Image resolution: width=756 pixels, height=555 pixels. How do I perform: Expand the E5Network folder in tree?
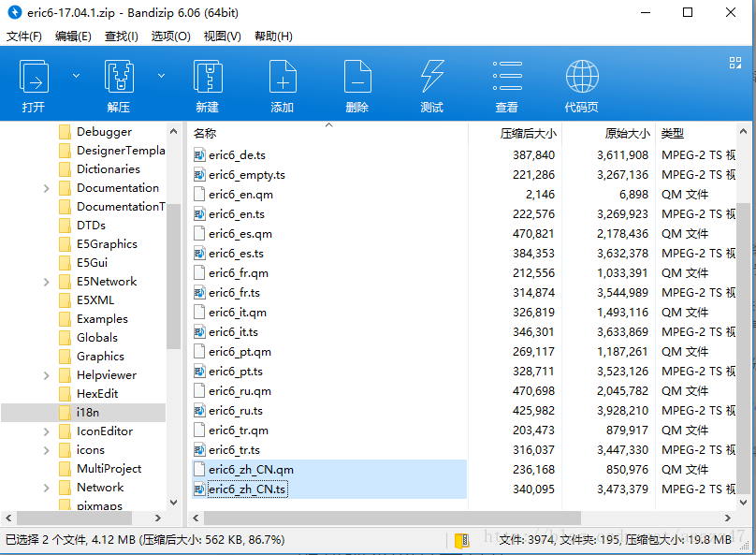[47, 282]
